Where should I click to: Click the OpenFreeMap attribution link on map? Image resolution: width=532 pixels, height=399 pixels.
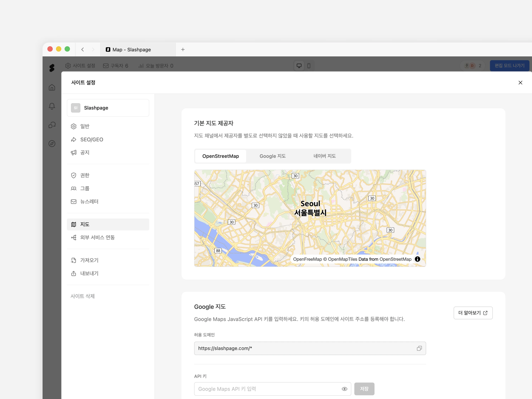point(307,259)
